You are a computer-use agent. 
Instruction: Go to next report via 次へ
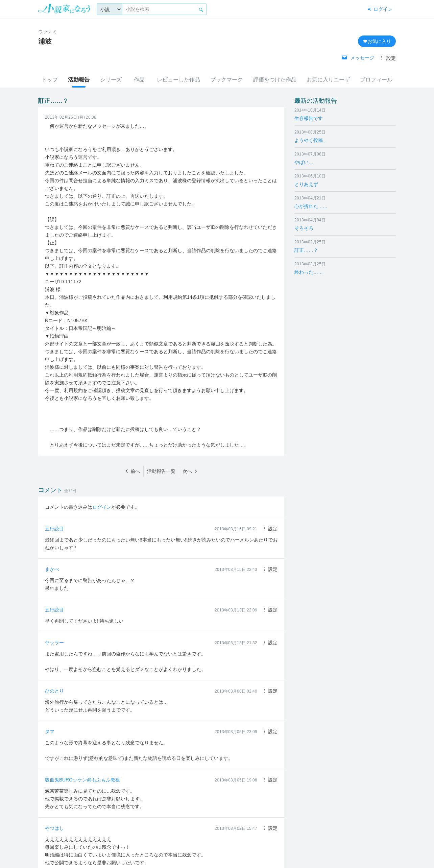190,471
